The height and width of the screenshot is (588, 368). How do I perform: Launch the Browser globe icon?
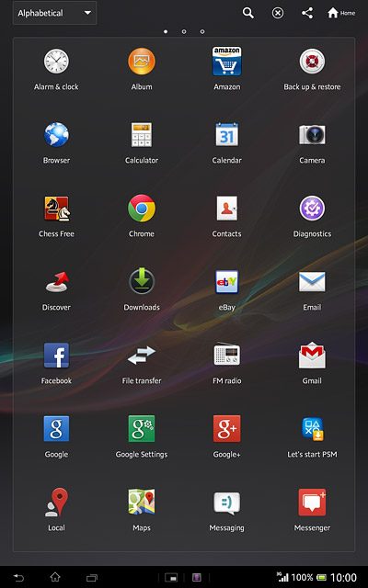click(56, 135)
